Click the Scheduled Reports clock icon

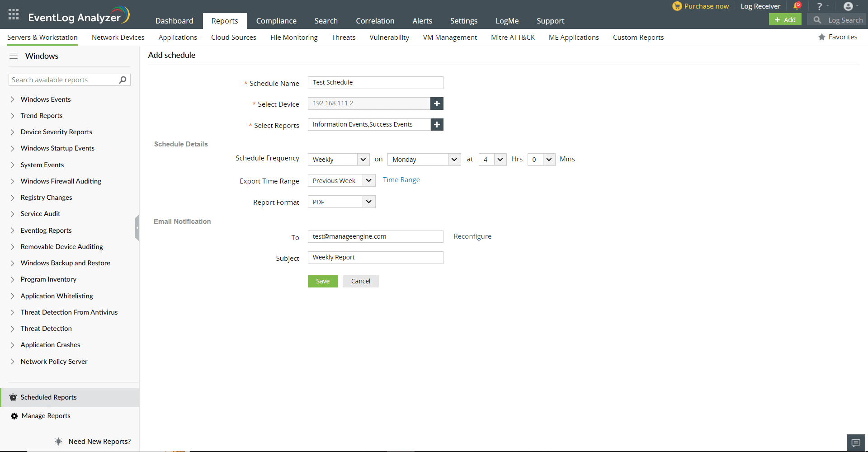[13, 397]
